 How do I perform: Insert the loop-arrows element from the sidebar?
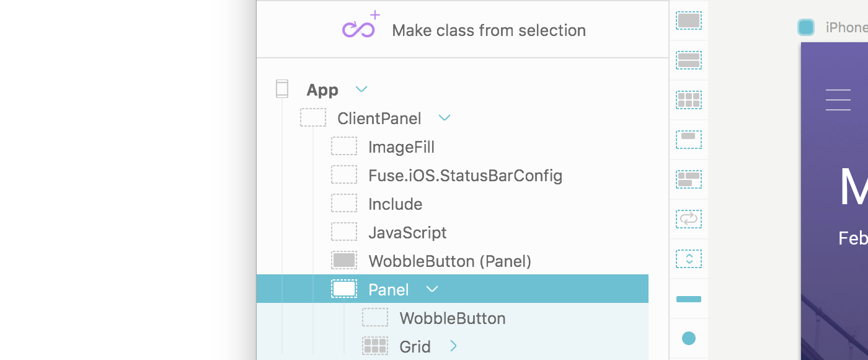pos(689,219)
